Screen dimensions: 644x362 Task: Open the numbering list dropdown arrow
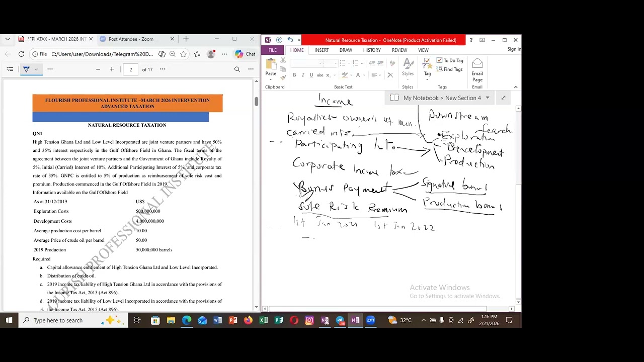pyautogui.click(x=362, y=63)
